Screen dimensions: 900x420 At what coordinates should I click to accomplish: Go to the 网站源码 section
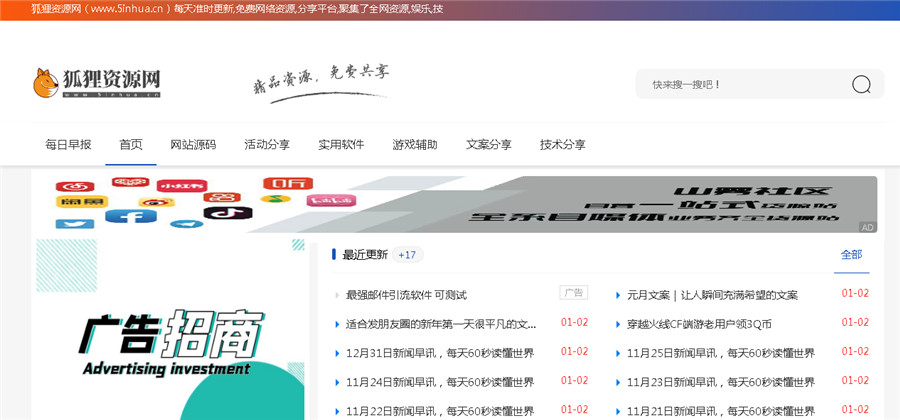point(193,144)
